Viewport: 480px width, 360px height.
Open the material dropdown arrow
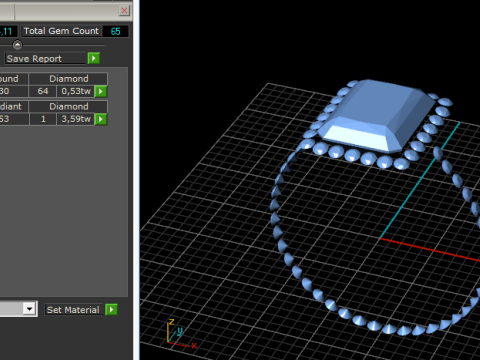coord(29,309)
